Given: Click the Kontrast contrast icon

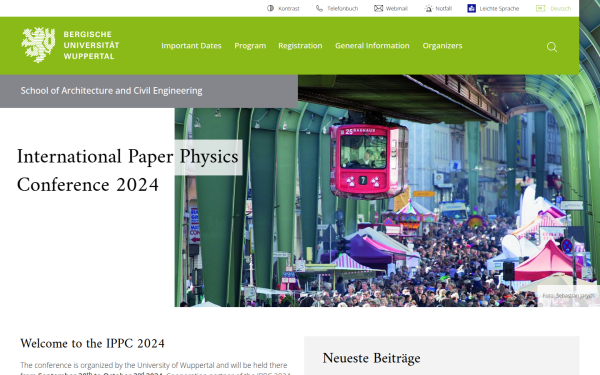Looking at the screenshot, I should click(x=271, y=8).
